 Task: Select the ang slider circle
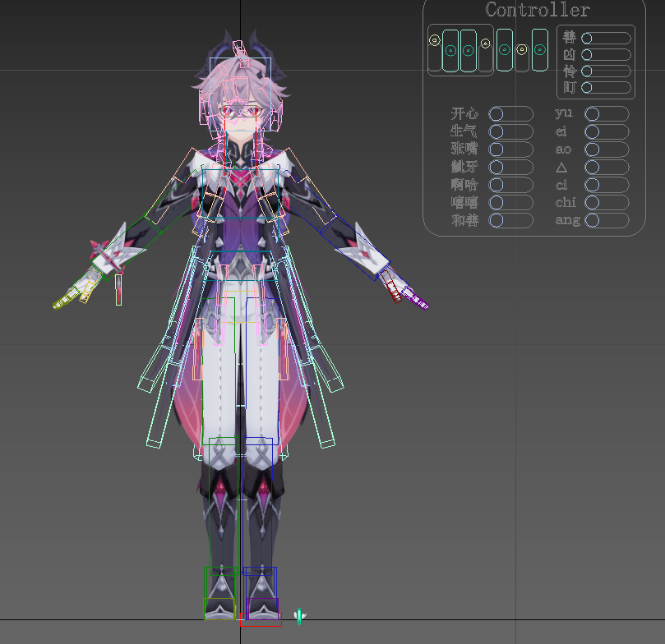pyautogui.click(x=592, y=220)
